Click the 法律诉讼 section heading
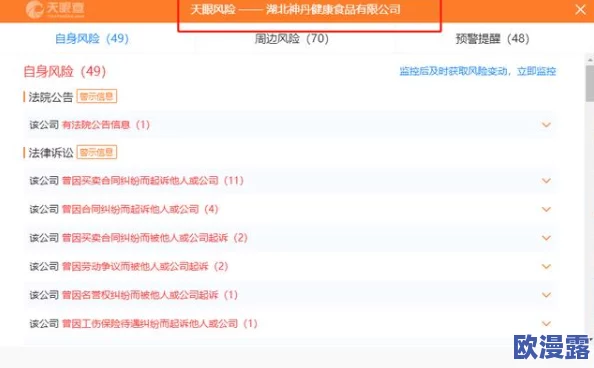Viewport: 594px width, 368px height. pos(51,153)
